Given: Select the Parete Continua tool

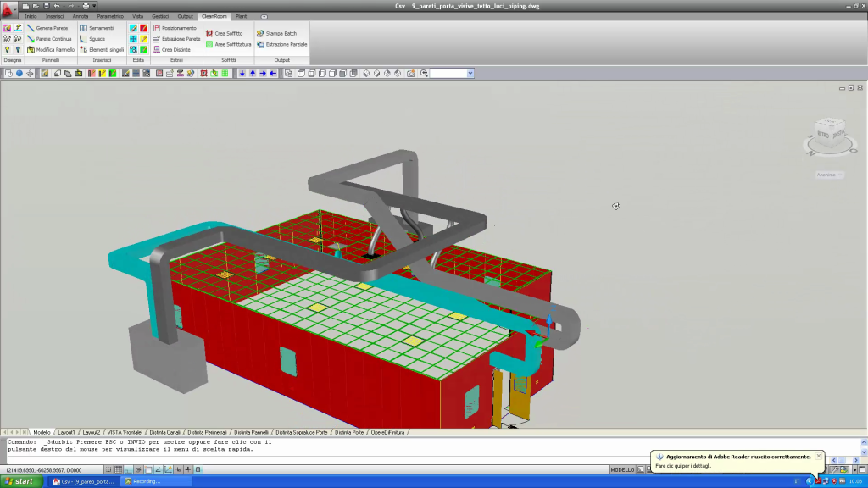Looking at the screenshot, I should point(50,39).
